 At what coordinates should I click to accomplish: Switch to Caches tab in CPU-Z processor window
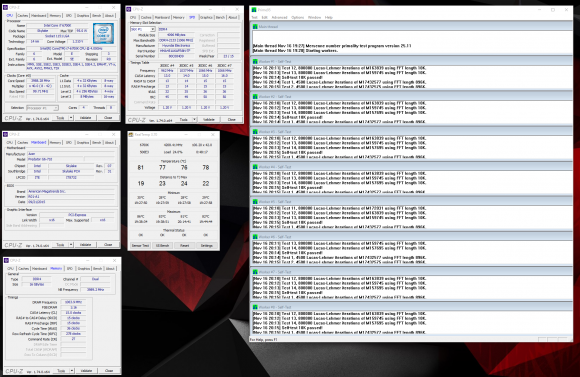click(23, 16)
